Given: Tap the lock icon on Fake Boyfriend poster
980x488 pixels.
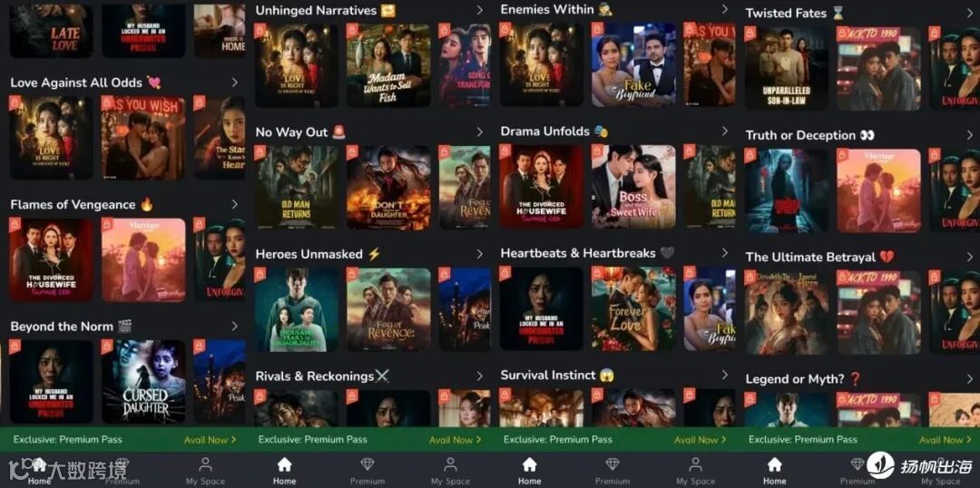Looking at the screenshot, I should [x=597, y=29].
